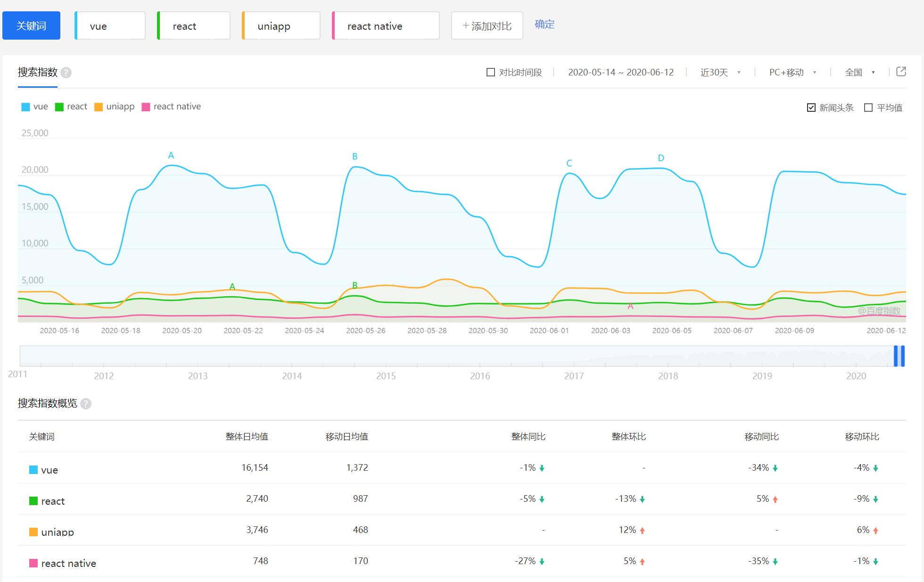The height and width of the screenshot is (582, 924).
Task: Click the 确定 link
Action: [544, 24]
